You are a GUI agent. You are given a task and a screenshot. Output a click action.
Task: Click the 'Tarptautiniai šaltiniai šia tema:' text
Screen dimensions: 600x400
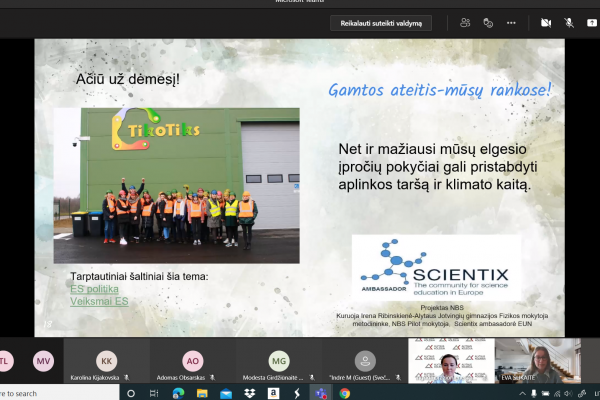(139, 276)
